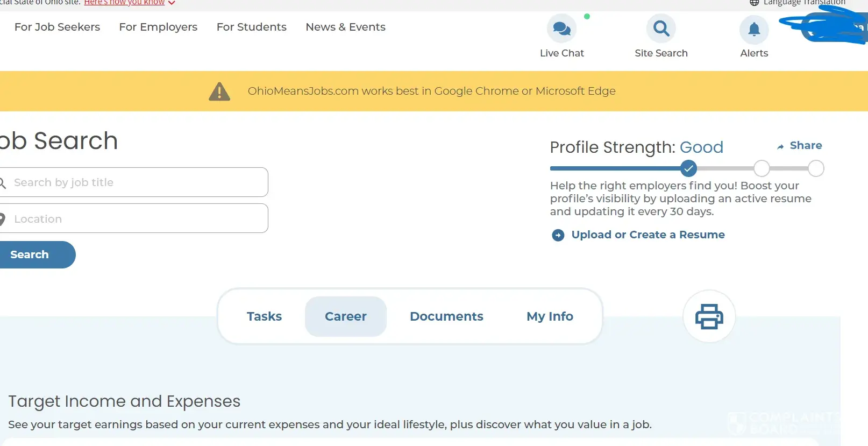Screen dimensions: 868x446
Task: Click the warning triangle icon in the yellow banner
Action: tap(219, 91)
